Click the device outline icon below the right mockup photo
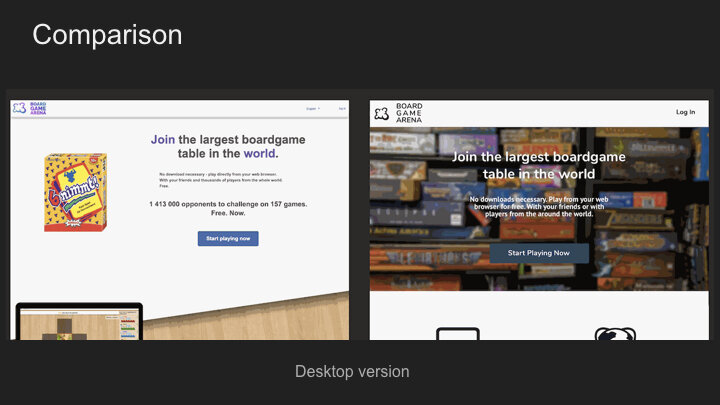Viewport: 720px width, 405px height. tap(458, 334)
